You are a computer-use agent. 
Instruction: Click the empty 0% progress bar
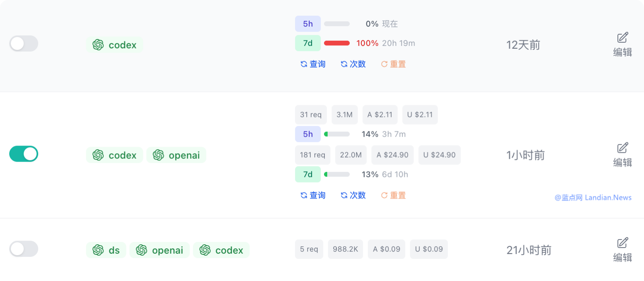337,24
